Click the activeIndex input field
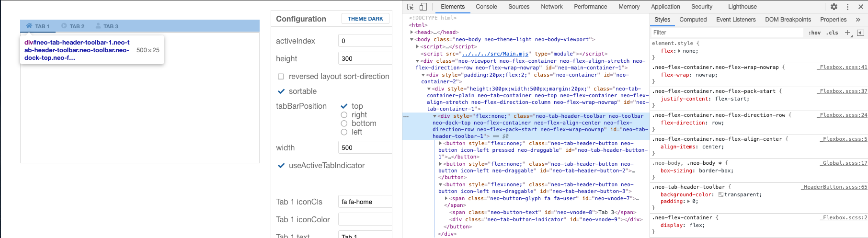 click(365, 41)
